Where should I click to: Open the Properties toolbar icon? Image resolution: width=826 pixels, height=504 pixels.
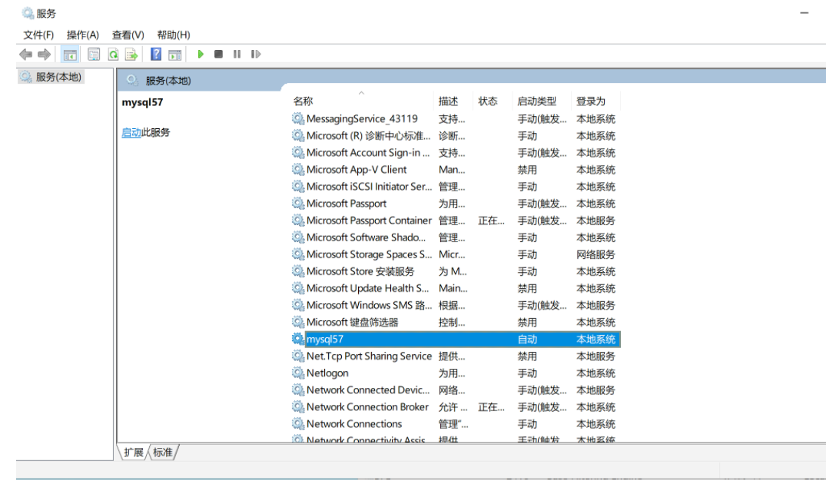coord(94,55)
